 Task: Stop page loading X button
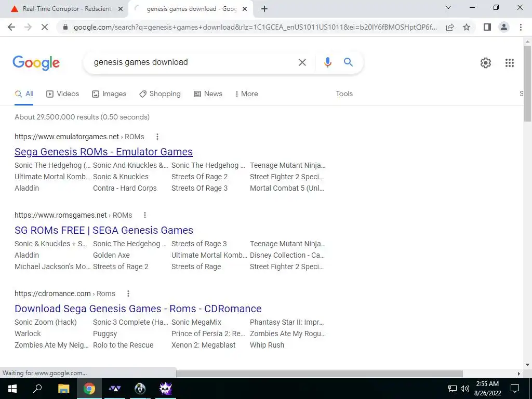[45, 27]
